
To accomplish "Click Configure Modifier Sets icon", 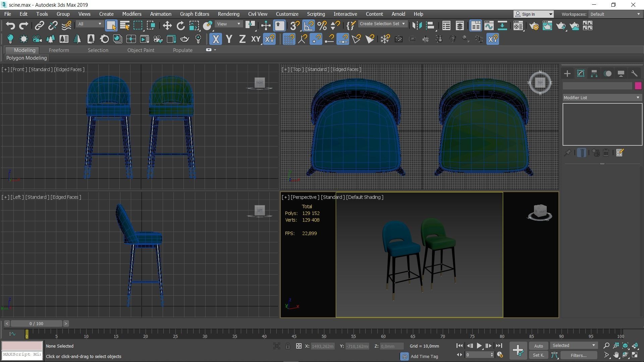I will [x=620, y=153].
